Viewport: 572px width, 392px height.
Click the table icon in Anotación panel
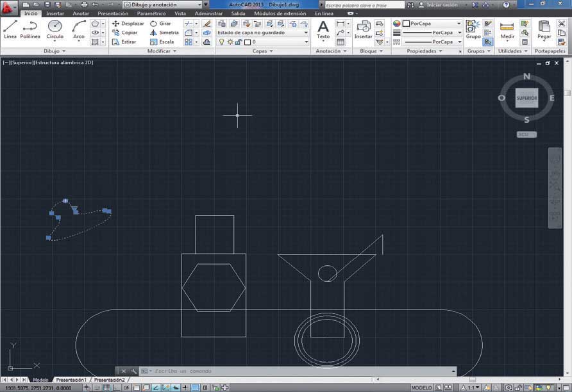[341, 42]
